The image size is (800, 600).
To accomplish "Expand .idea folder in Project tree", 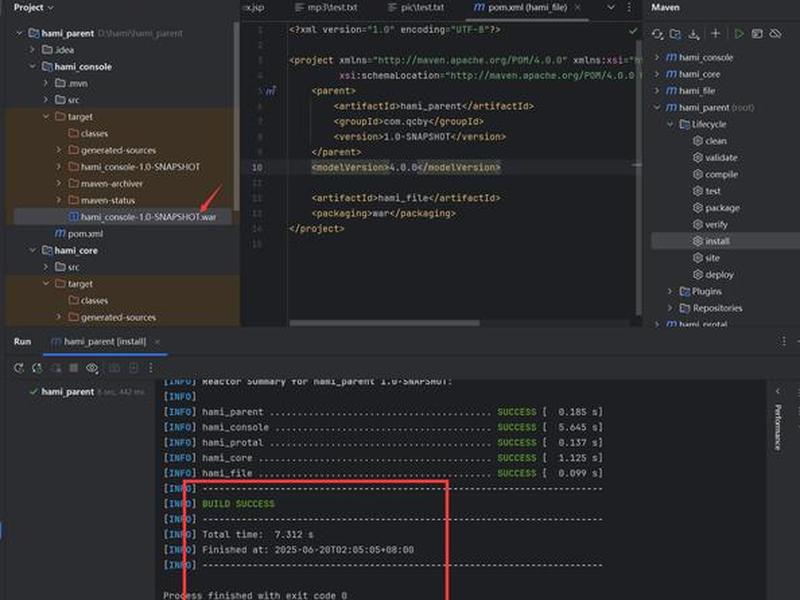I will (x=33, y=50).
